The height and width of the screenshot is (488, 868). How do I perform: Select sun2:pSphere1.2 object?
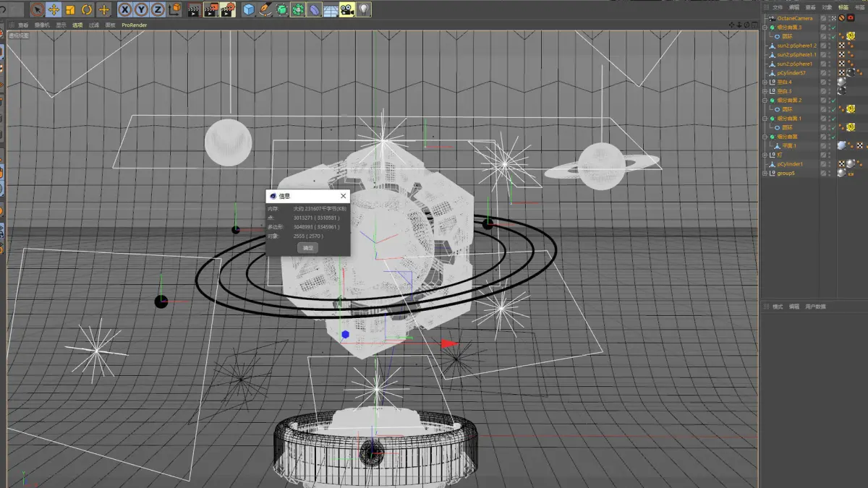click(796, 46)
